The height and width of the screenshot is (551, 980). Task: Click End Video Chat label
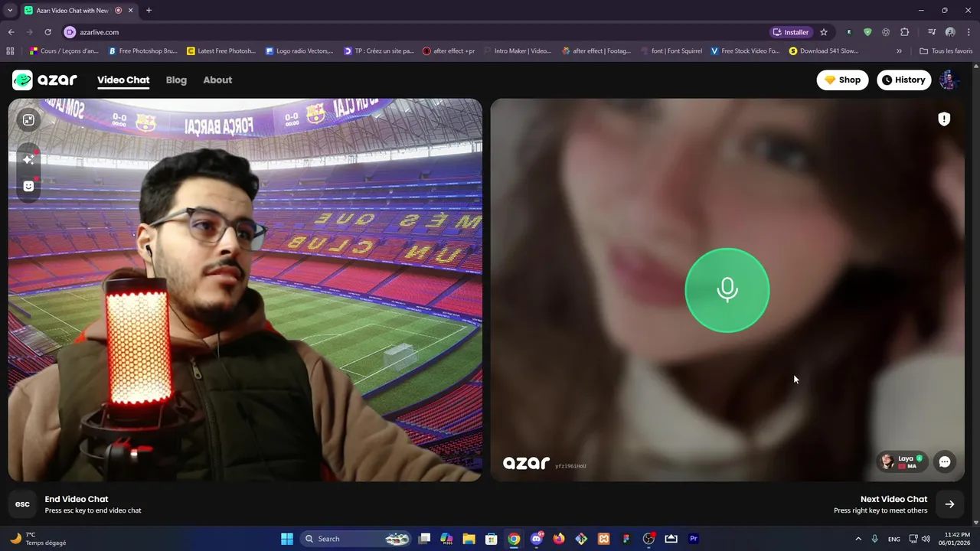(x=77, y=499)
